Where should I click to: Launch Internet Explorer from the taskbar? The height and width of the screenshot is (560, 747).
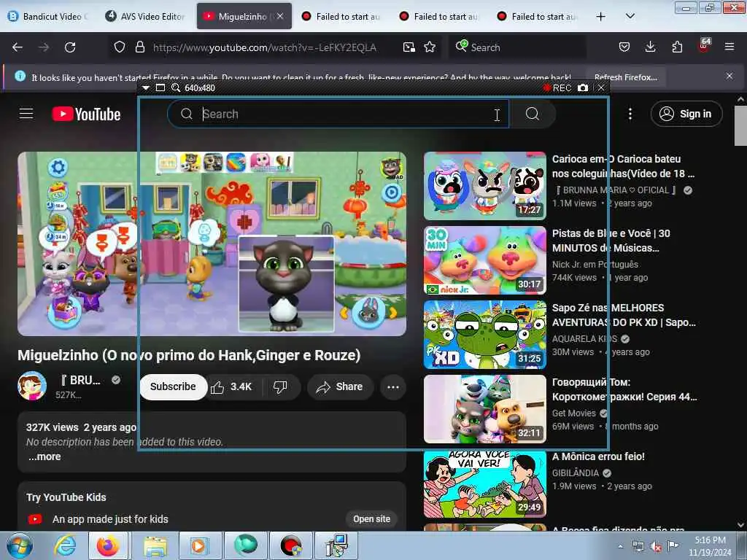point(65,545)
